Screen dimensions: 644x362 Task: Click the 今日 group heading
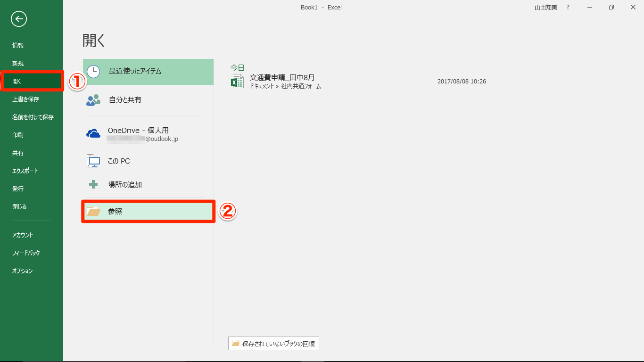(237, 67)
